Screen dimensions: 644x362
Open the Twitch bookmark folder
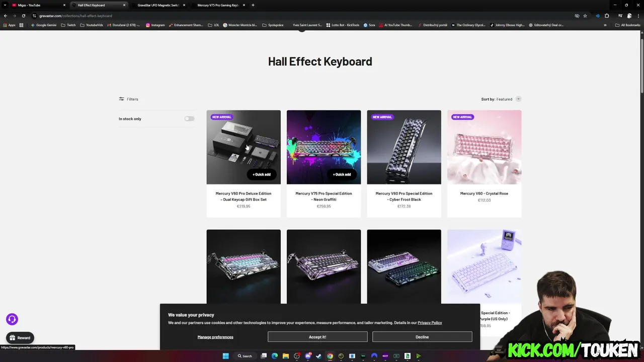pyautogui.click(x=68, y=25)
